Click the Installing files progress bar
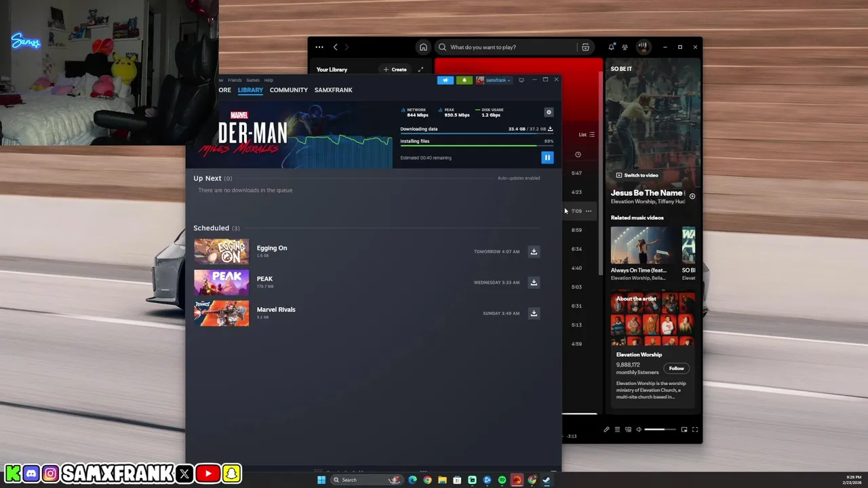This screenshot has height=488, width=868. 477,146
